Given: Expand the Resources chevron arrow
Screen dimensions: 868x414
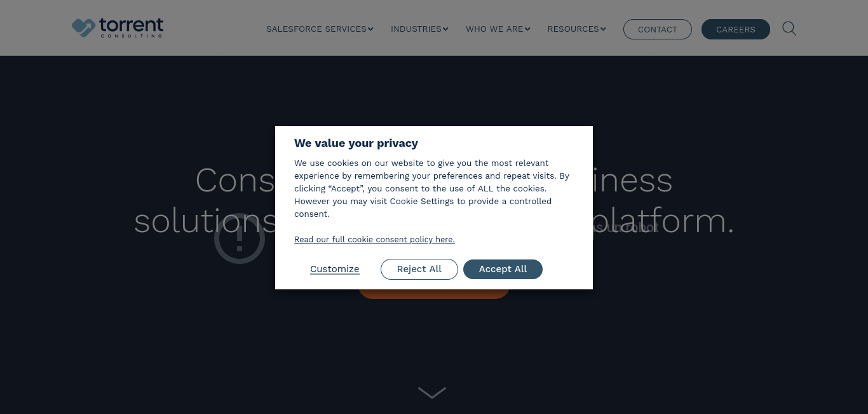Looking at the screenshot, I should tap(603, 29).
